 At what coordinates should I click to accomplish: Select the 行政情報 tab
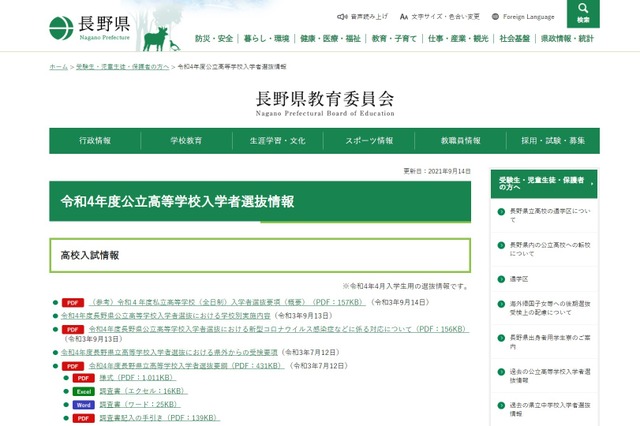click(x=95, y=141)
